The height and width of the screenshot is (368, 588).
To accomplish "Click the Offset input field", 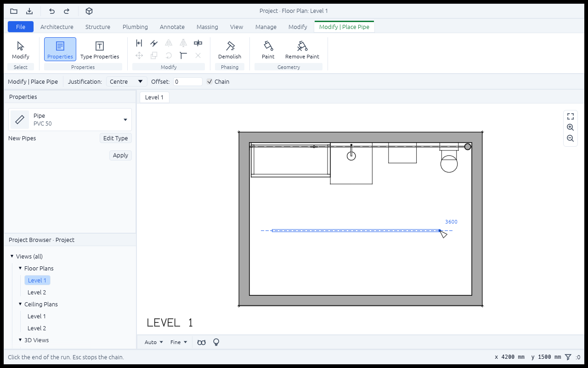I will [x=187, y=81].
